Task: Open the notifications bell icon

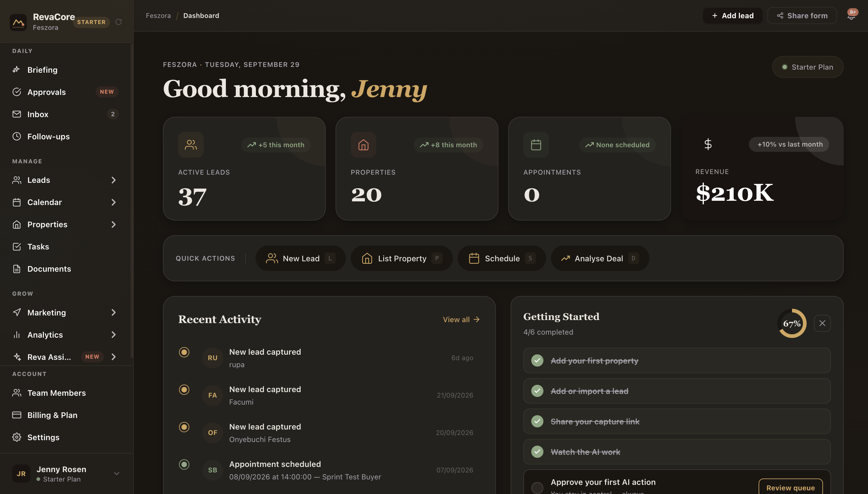Action: click(x=851, y=16)
